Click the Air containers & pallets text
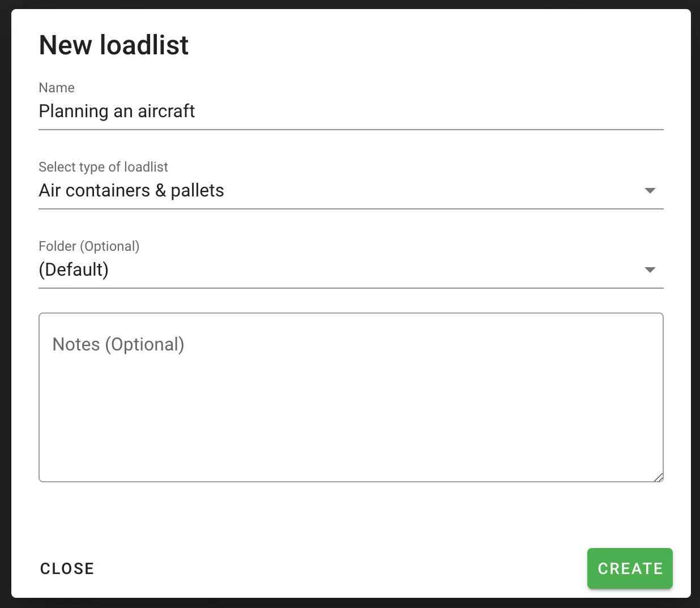This screenshot has width=700, height=608. pos(131,191)
